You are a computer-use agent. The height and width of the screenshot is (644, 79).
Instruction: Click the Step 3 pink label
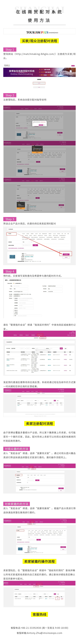10,219
